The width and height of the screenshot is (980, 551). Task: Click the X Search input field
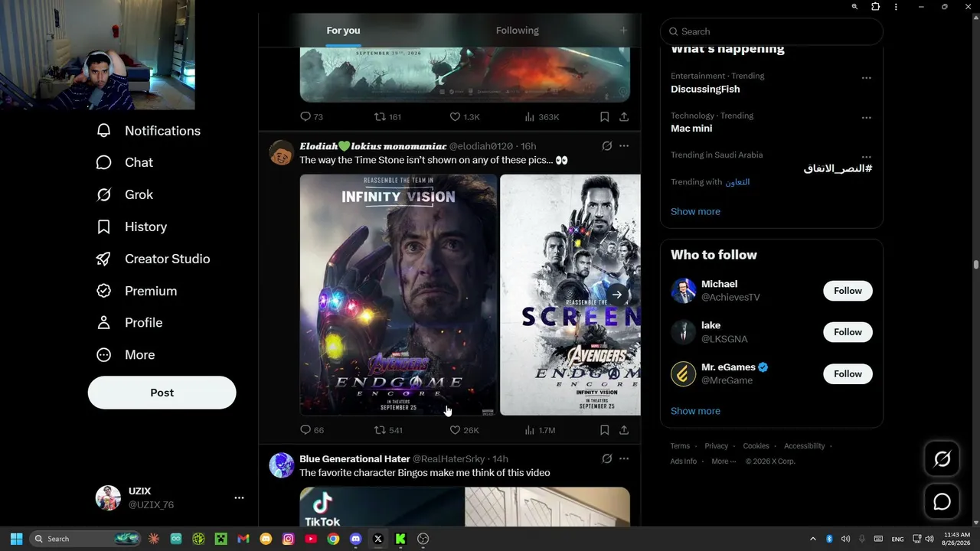pos(772,31)
